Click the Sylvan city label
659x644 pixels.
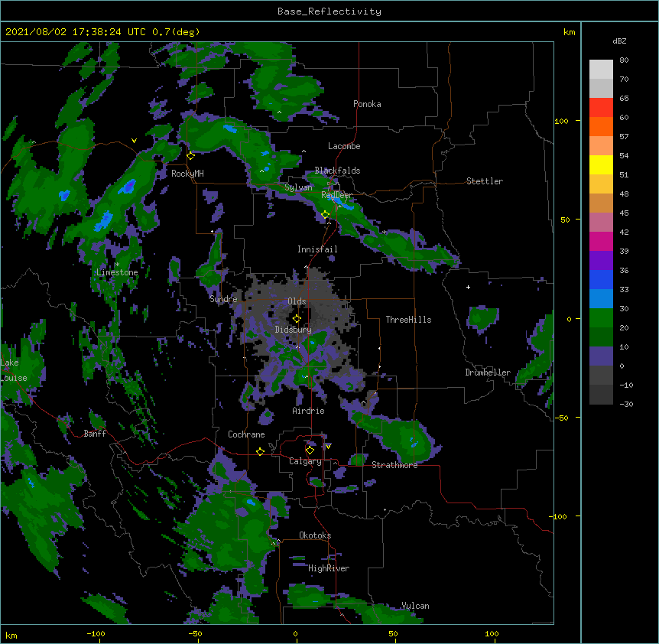tap(298, 187)
